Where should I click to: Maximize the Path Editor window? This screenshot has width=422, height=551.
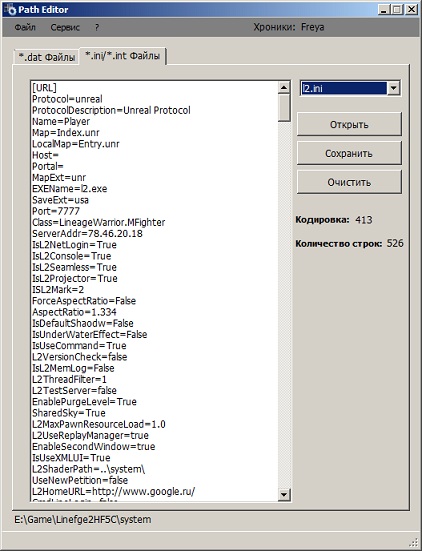[397, 9]
